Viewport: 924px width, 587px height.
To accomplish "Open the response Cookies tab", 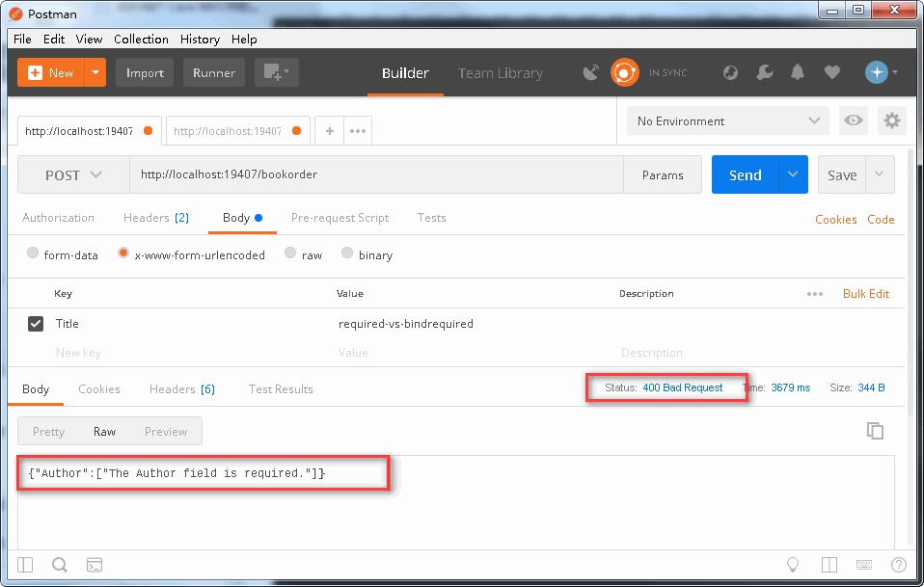I will 99,389.
